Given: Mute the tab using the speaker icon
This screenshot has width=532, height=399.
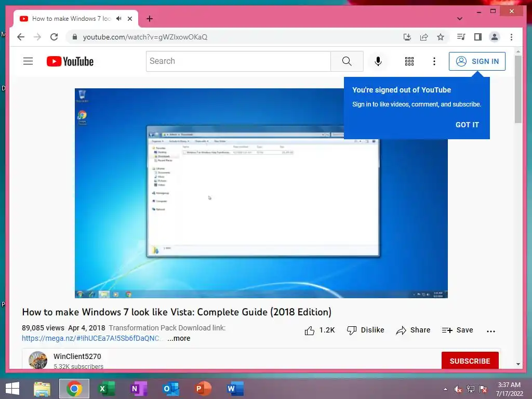Looking at the screenshot, I should tap(119, 19).
